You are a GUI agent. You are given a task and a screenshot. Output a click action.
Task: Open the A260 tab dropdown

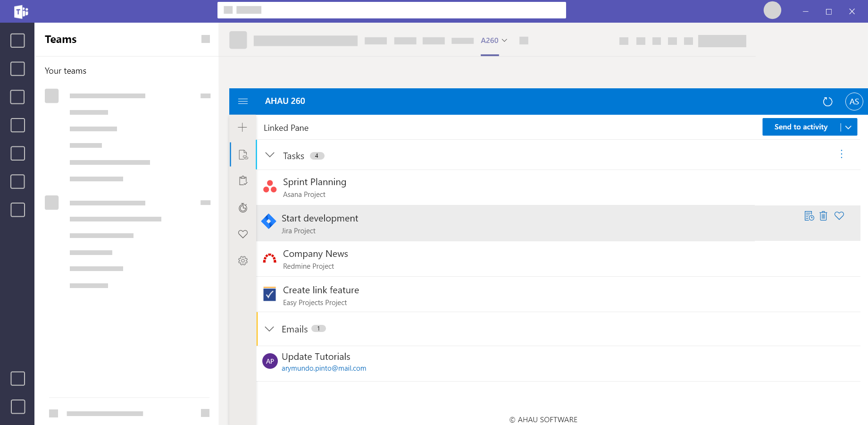pyautogui.click(x=494, y=41)
